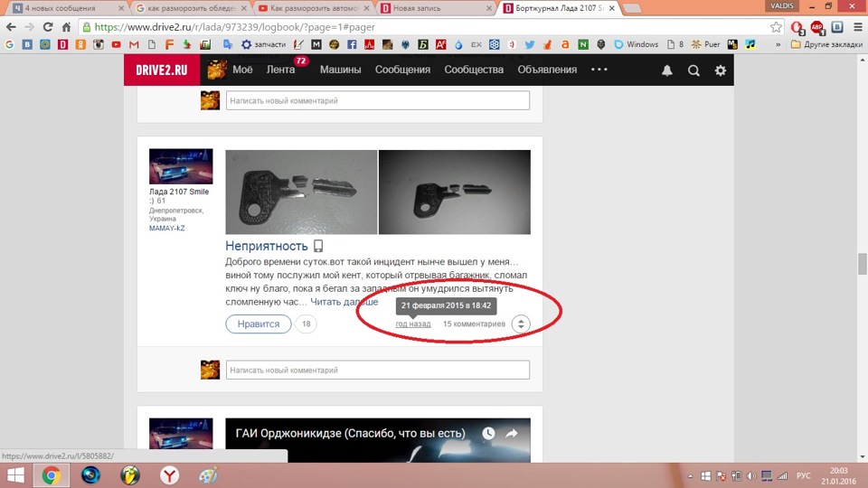Open Windows Start button
Viewport: 868px width, 488px height.
(15, 476)
